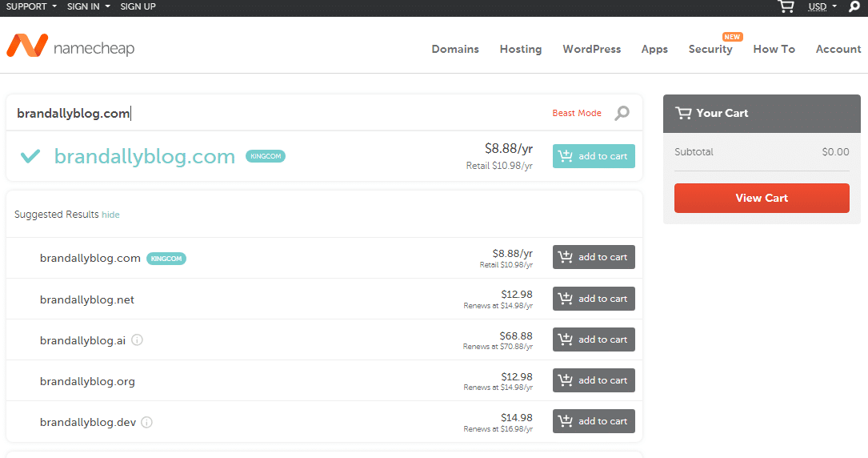868x458 pixels.
Task: Click Retail $10.98/yr under main result price
Action: coord(499,166)
